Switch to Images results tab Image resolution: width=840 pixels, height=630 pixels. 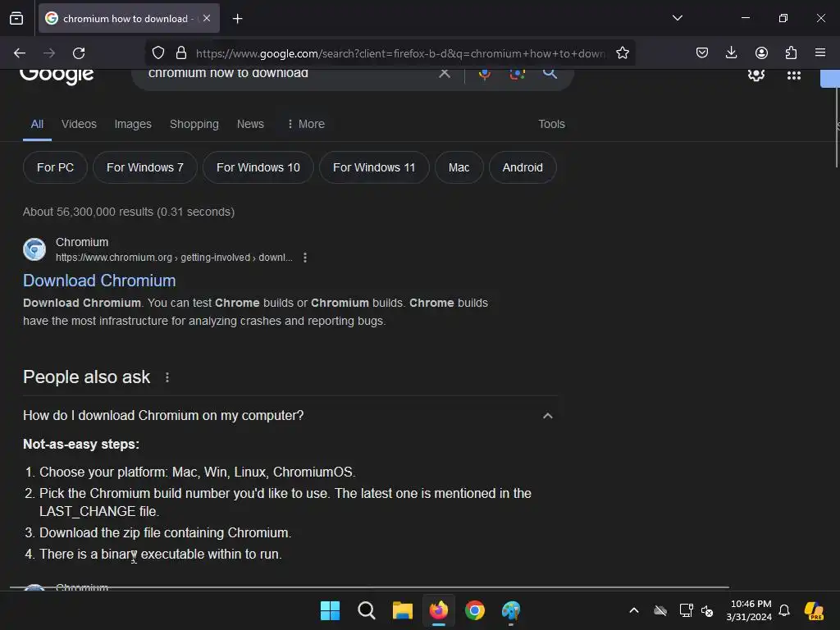click(133, 125)
